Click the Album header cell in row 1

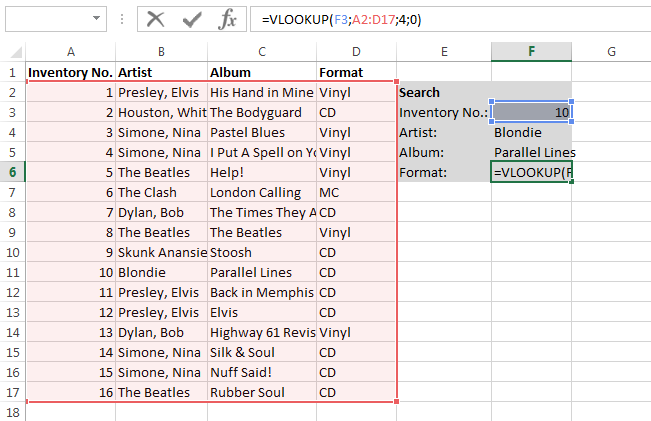[x=261, y=72]
